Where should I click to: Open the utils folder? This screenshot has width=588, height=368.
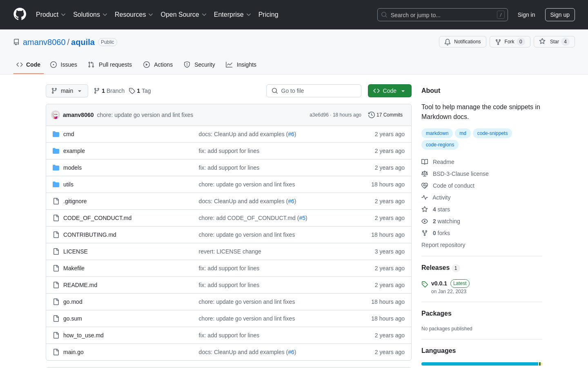coord(68,184)
